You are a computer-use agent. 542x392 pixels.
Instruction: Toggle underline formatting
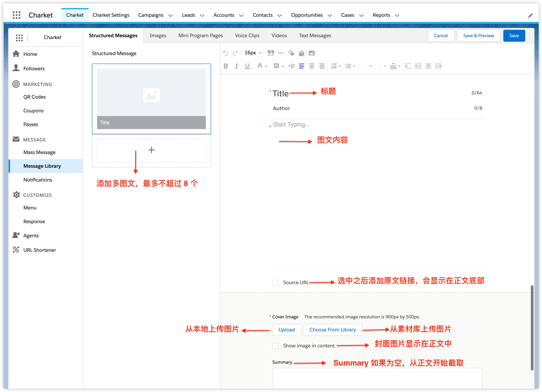point(247,66)
